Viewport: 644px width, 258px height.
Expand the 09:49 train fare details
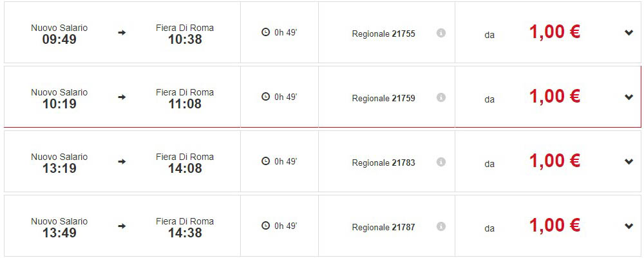click(629, 33)
